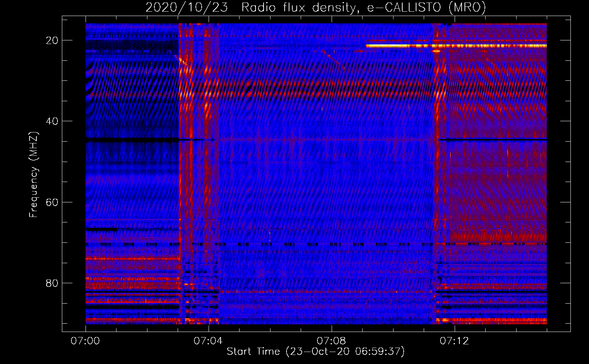The image size is (589, 364).
Task: Click the '07:08' time tick label
Action: [331, 341]
